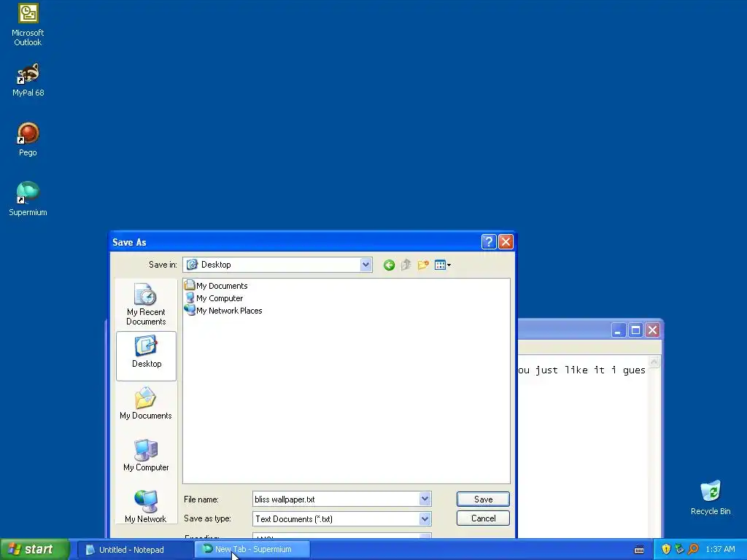
Task: Click the Notepad vertical scrollbar up arrow
Action: (x=654, y=362)
